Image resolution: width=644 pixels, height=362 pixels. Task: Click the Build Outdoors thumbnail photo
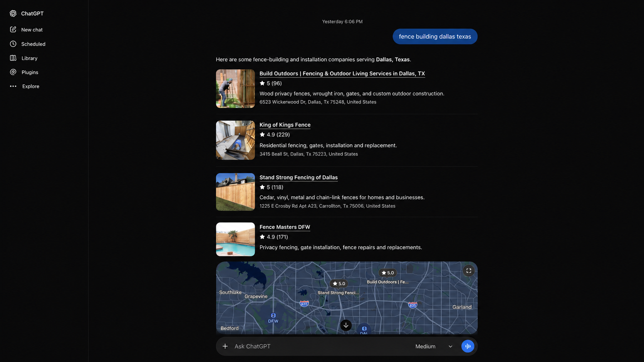tap(235, 88)
